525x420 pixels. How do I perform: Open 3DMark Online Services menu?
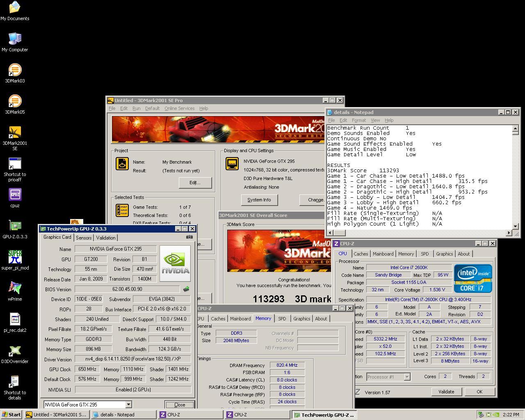(179, 108)
